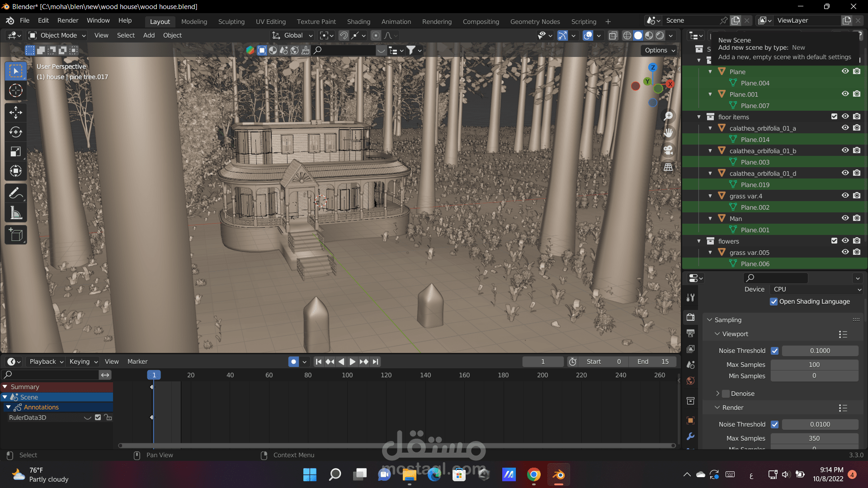Select the Annotate pencil tool
868x488 pixels.
tap(16, 193)
